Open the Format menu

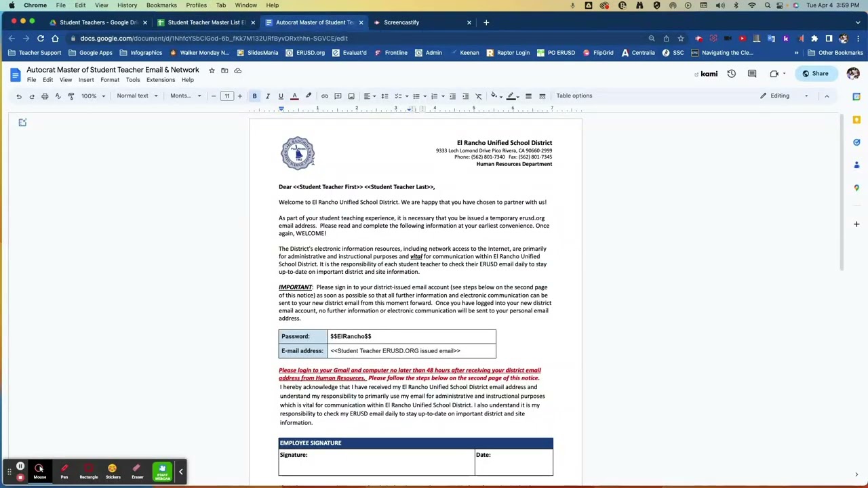click(x=110, y=80)
